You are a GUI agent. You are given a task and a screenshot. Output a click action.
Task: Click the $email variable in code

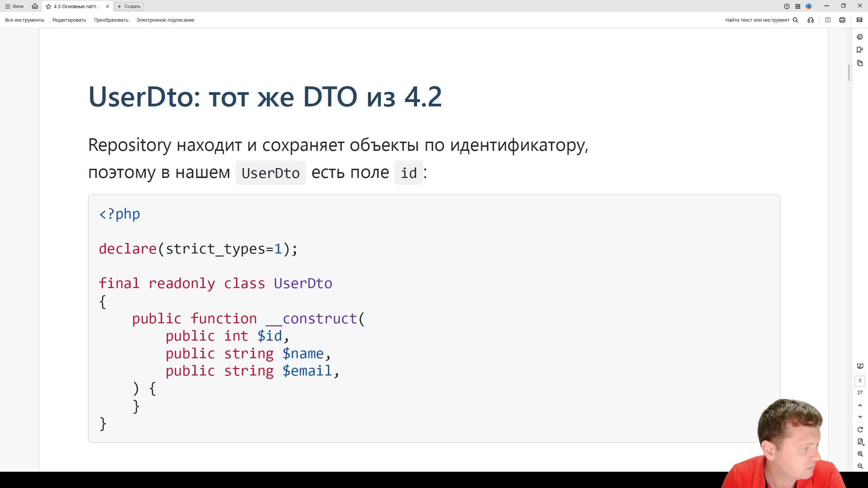pyautogui.click(x=307, y=371)
